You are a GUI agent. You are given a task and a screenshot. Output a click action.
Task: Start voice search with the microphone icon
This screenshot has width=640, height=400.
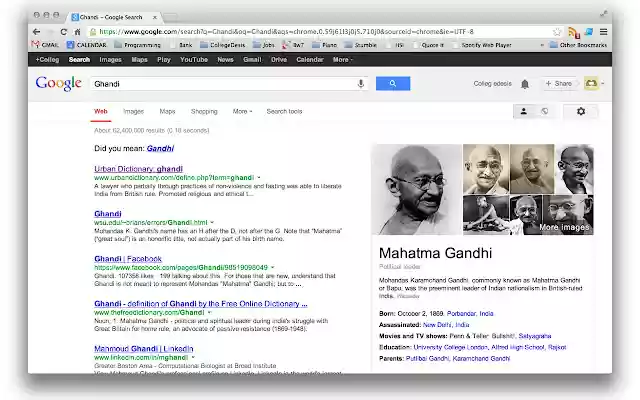click(360, 84)
